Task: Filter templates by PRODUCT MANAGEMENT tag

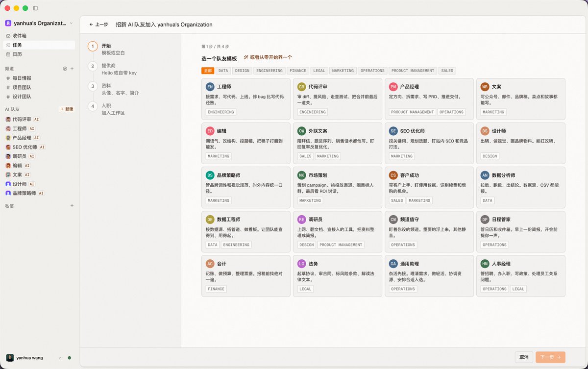Action: [x=413, y=71]
